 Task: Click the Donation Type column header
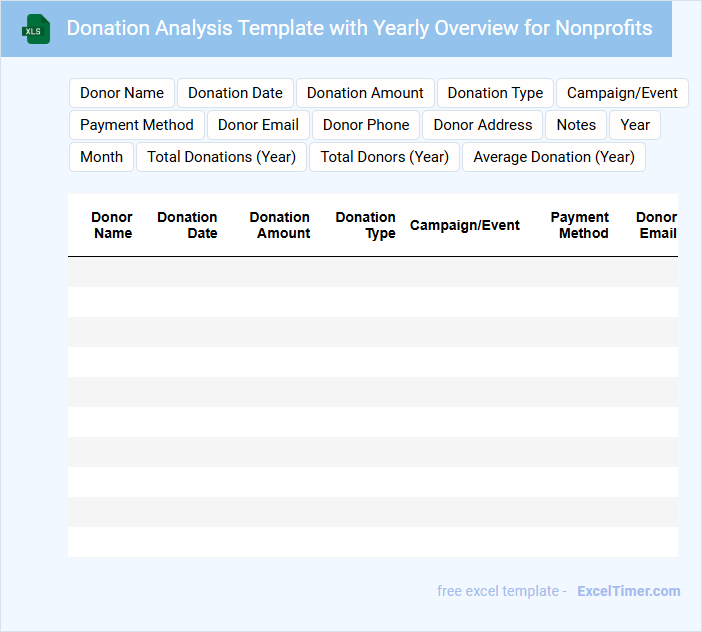pyautogui.click(x=365, y=225)
